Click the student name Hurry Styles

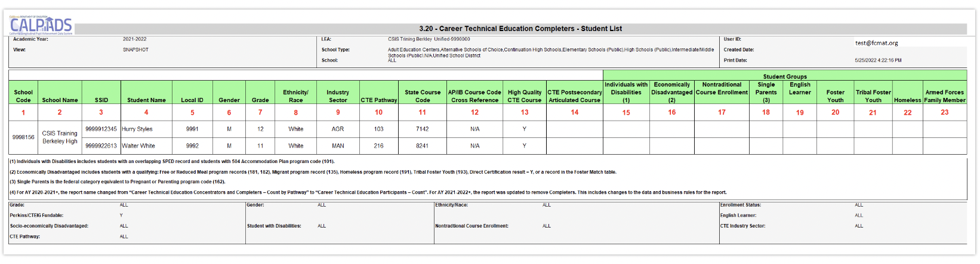click(x=137, y=129)
